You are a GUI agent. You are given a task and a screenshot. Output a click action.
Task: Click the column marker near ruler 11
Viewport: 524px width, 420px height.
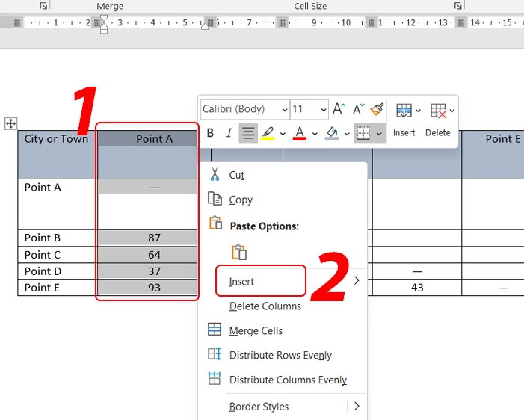tap(372, 22)
